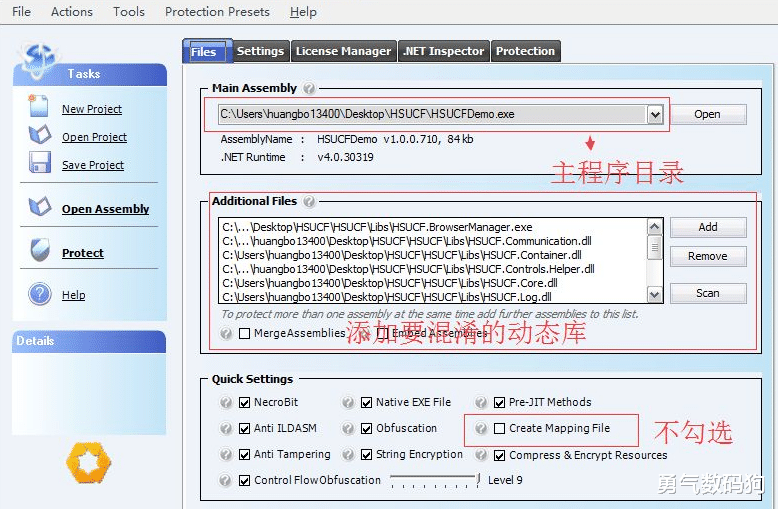Click help icon next to Obfuscation
Screen dimensions: 778x509
tap(348, 428)
